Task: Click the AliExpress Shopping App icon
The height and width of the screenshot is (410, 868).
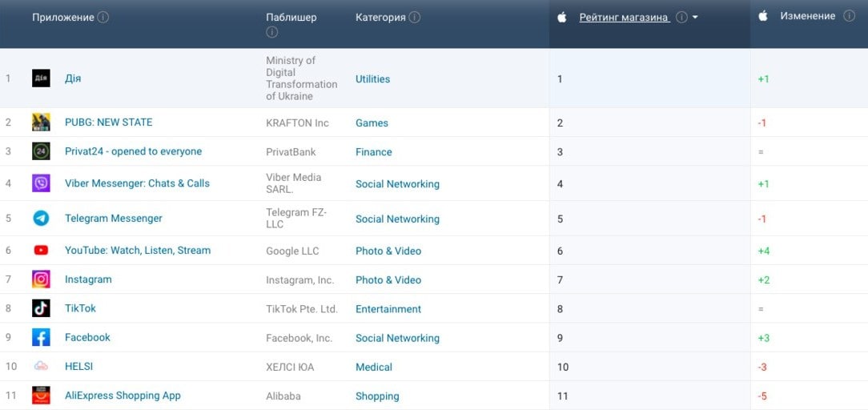Action: 41,396
